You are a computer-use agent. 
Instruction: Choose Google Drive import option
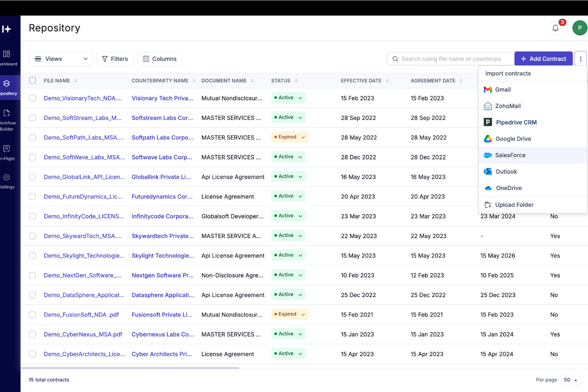click(x=533, y=139)
